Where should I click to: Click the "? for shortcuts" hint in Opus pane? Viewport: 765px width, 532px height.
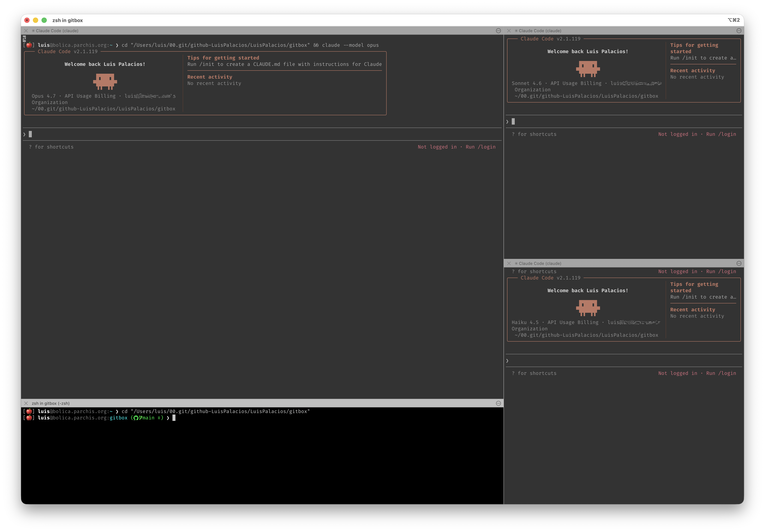coord(51,147)
